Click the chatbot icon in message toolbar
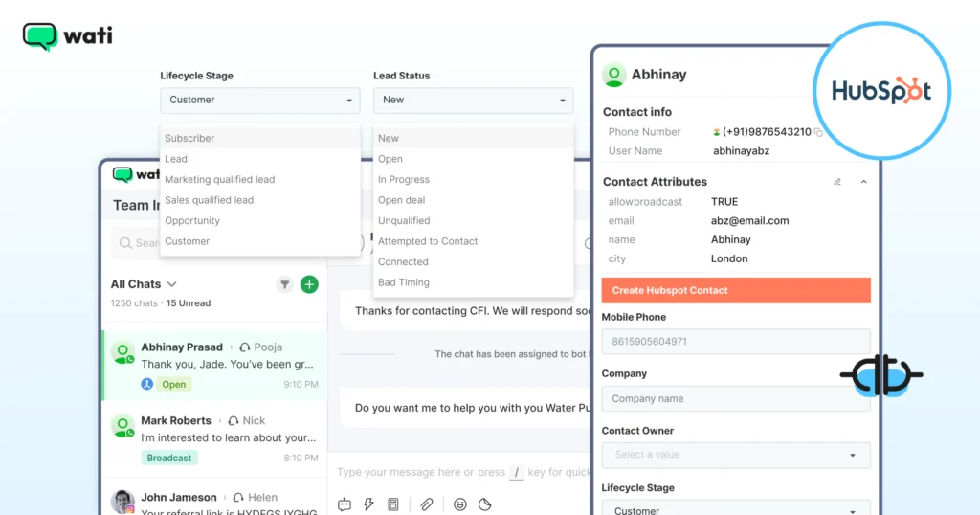 pos(345,504)
